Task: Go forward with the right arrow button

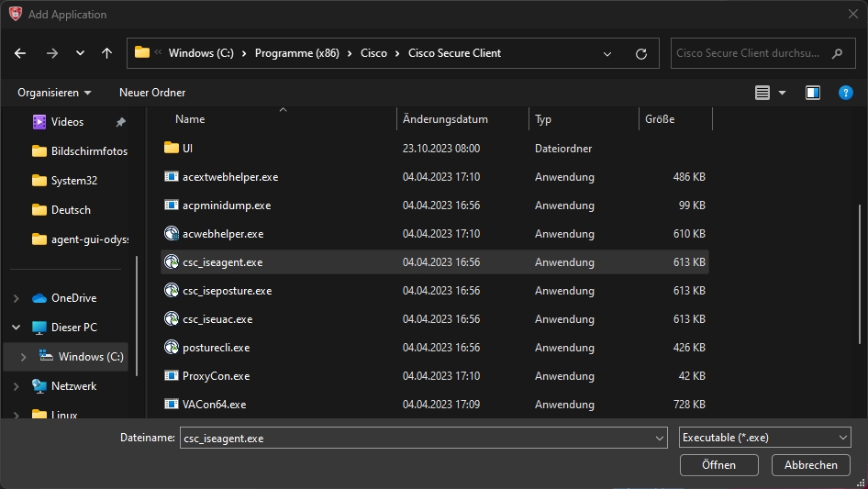Action: (x=52, y=53)
